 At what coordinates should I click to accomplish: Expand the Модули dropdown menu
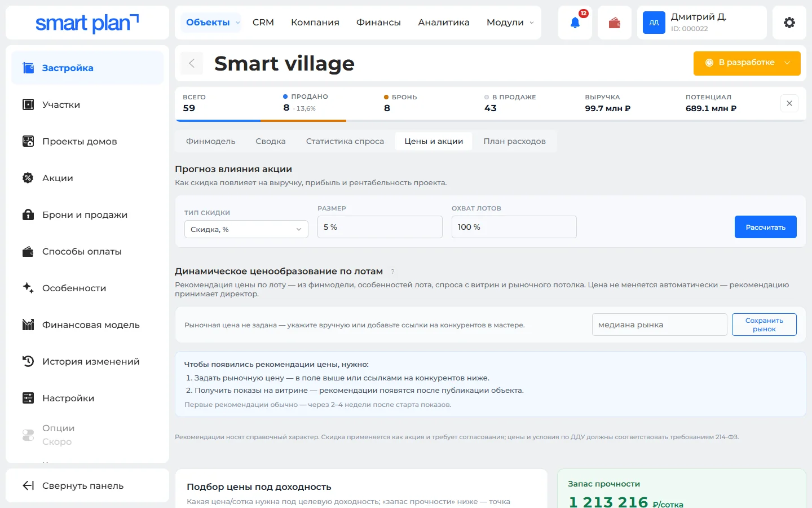tap(510, 23)
